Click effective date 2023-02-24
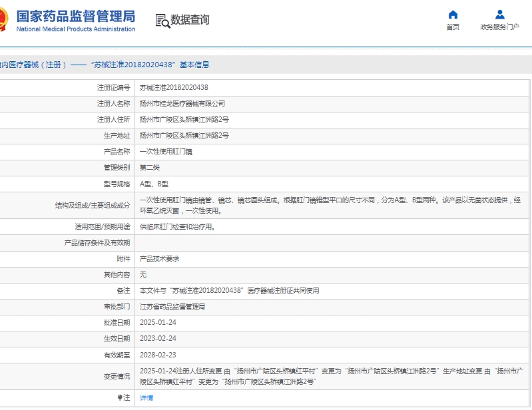Image resolution: width=532 pixels, height=410 pixels. [x=158, y=338]
